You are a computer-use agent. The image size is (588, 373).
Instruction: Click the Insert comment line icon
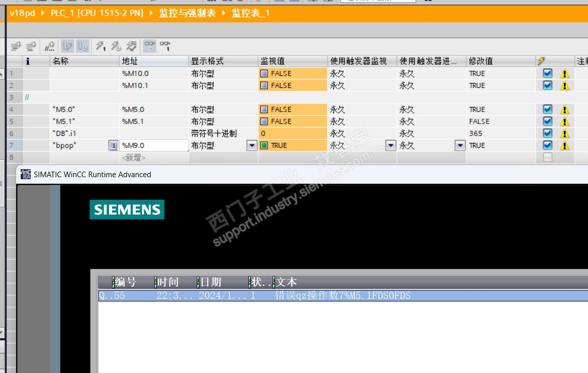tap(49, 46)
